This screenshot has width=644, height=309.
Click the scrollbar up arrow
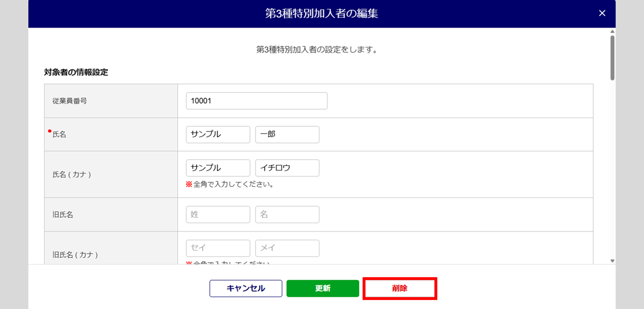pos(612,32)
